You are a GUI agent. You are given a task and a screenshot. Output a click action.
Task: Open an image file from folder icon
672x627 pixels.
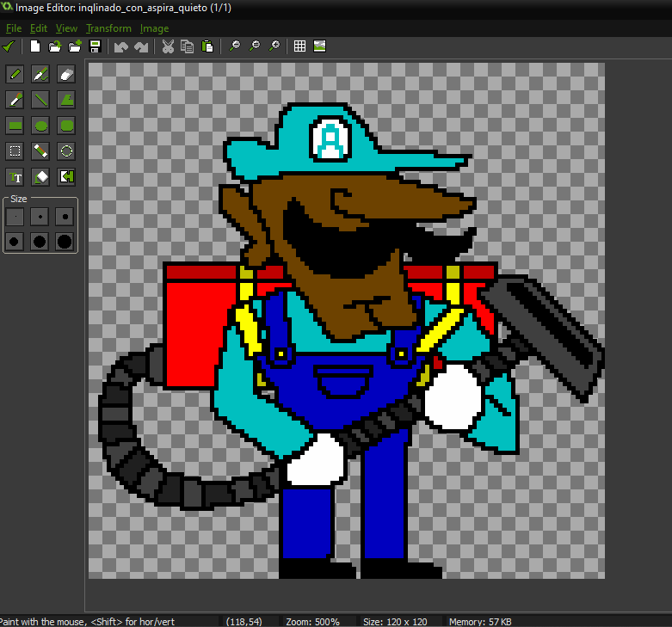click(54, 46)
